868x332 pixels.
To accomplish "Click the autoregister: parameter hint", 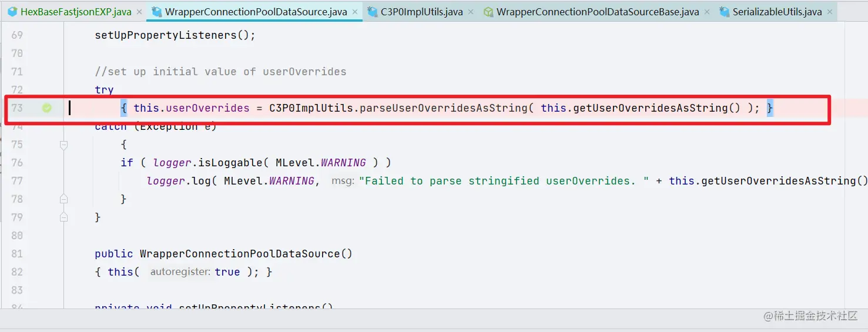I will [180, 272].
